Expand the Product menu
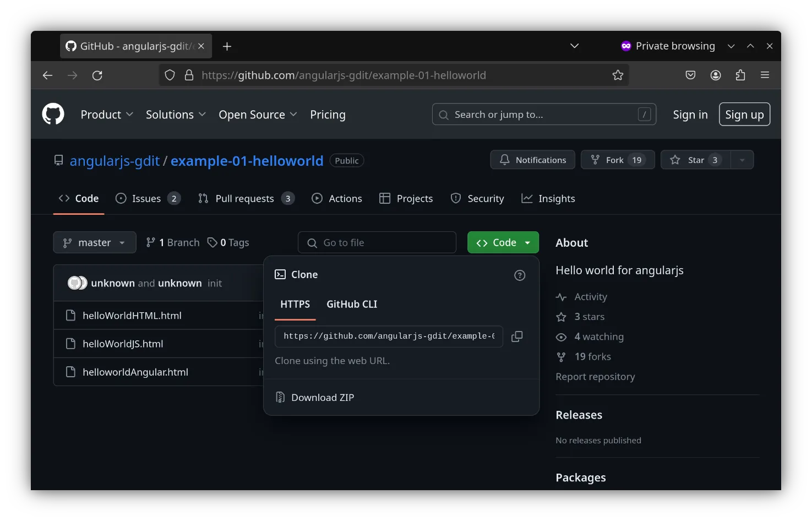Image resolution: width=812 pixels, height=521 pixels. 107,115
